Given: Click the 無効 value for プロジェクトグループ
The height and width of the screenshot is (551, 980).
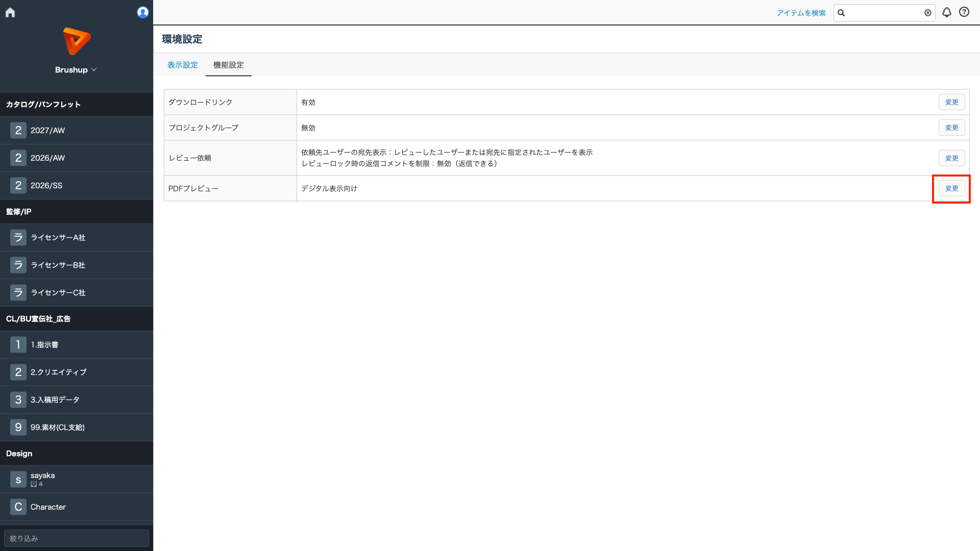Looking at the screenshot, I should click(308, 128).
